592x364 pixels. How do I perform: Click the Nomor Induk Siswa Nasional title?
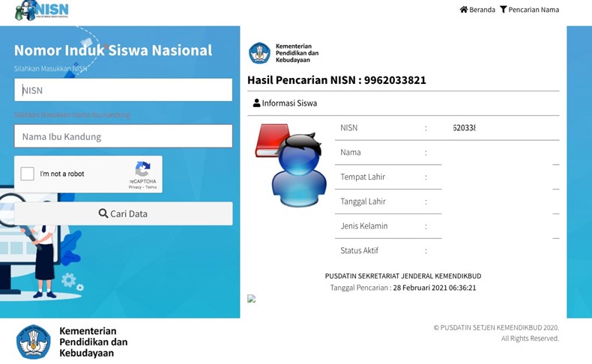113,50
